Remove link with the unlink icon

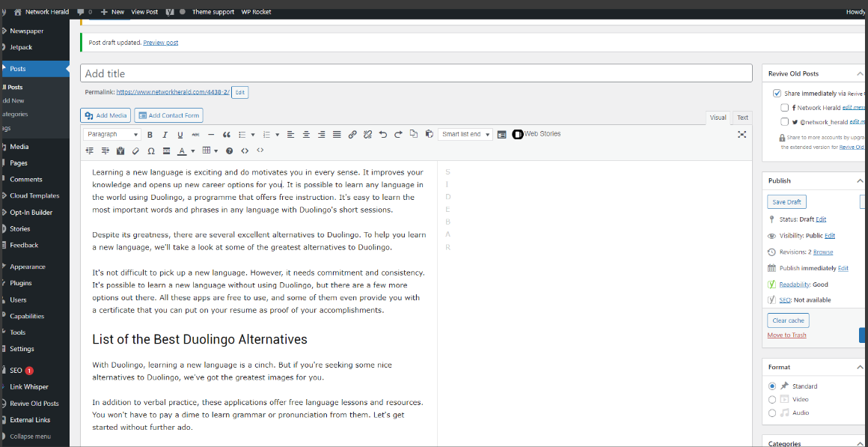coord(367,134)
